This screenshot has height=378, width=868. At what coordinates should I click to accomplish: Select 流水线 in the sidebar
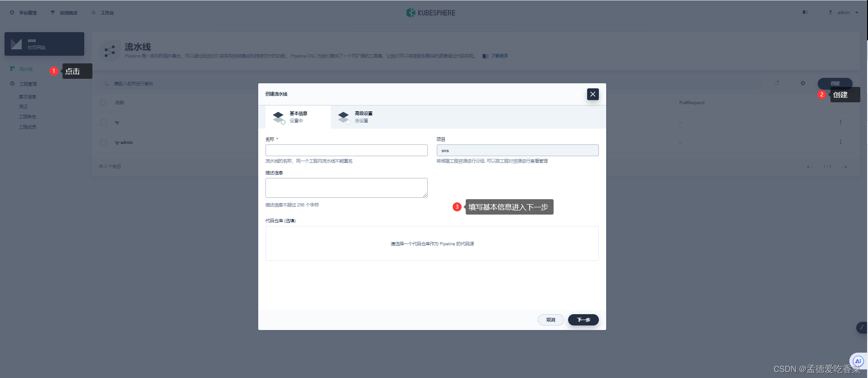[x=26, y=69]
